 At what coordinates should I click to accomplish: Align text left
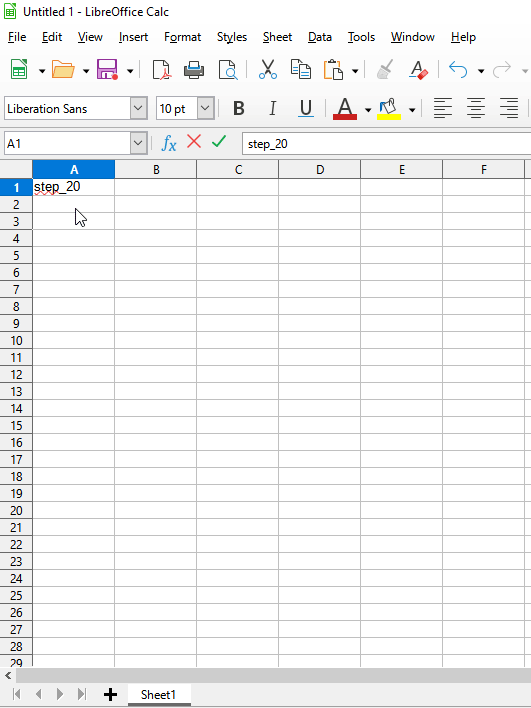(443, 109)
